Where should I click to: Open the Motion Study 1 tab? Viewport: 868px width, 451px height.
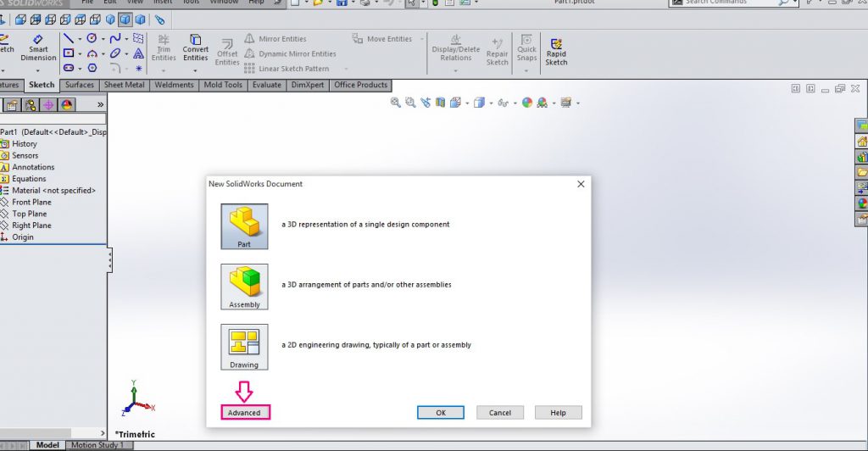click(x=99, y=445)
